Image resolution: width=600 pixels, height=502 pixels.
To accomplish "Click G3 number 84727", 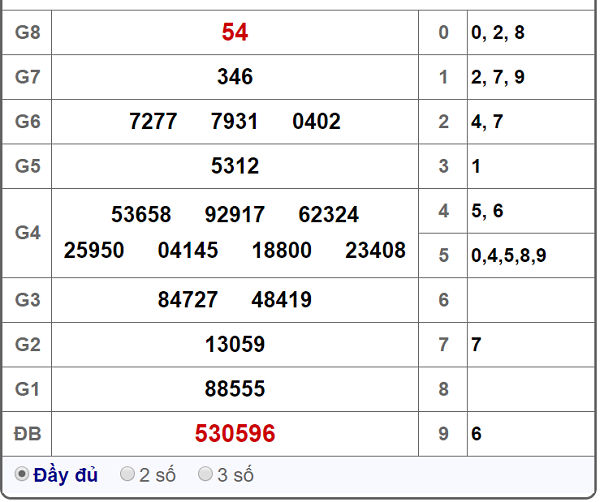I will (x=188, y=299).
